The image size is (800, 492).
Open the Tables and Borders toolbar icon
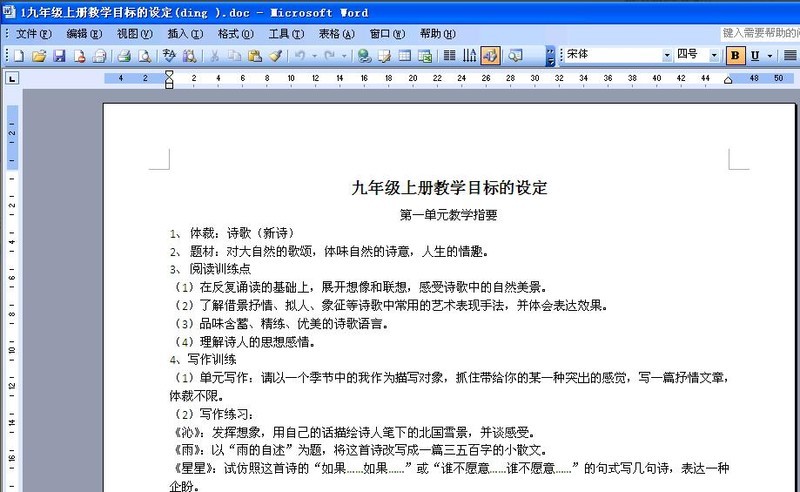pyautogui.click(x=384, y=56)
